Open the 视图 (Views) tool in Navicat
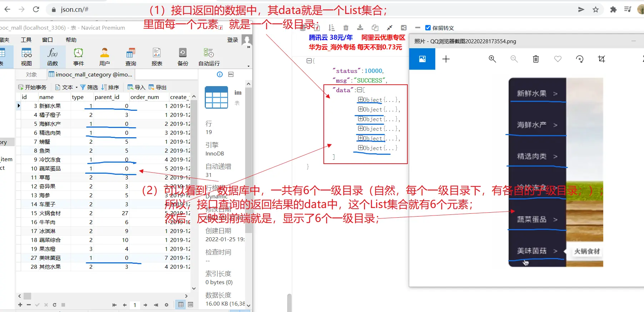This screenshot has height=312, width=644. click(x=26, y=57)
